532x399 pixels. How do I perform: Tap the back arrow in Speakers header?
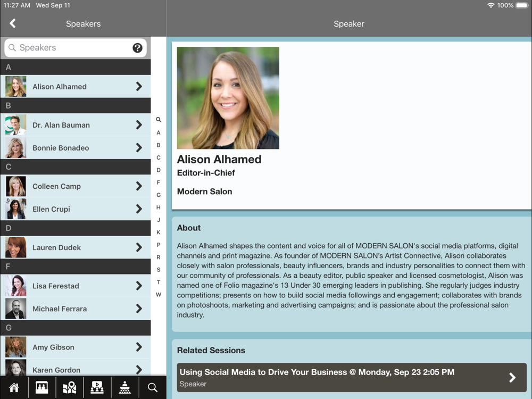(13, 23)
